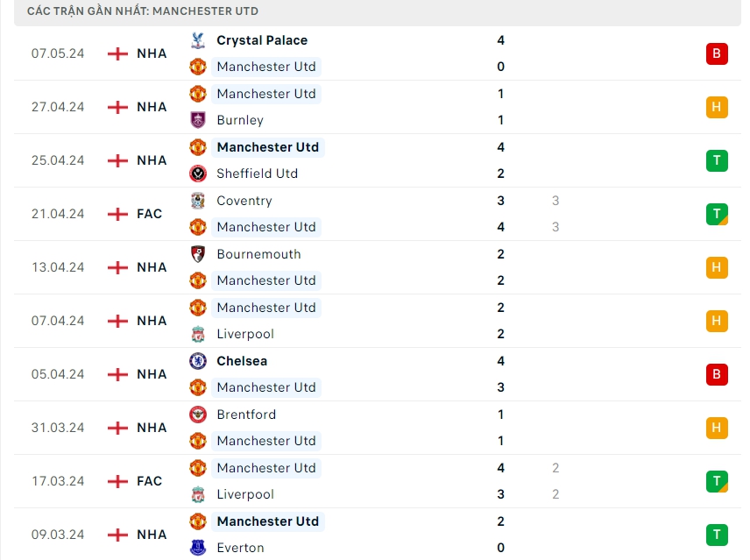Click green T badge for Sheffield Utd match

[x=716, y=160]
